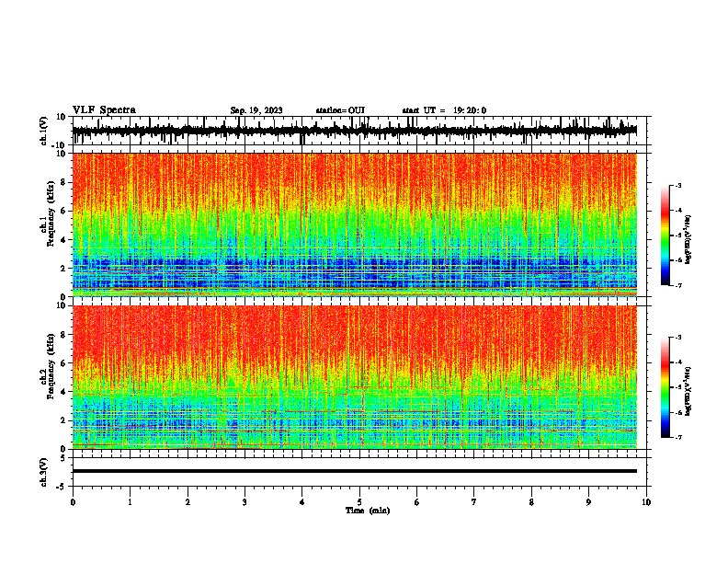
Task: Click the "Time (min)" axis title
Action: coord(368,511)
